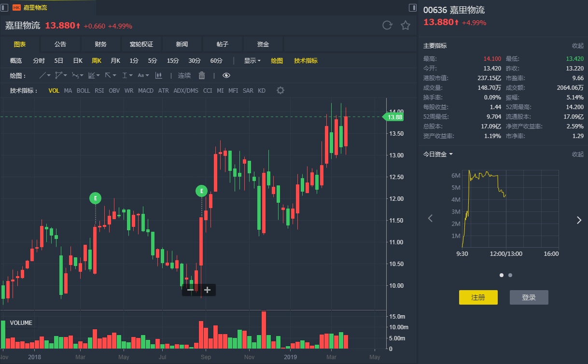Refresh the stock quote with the circular arrow
This screenshot has height=364, width=588.
click(387, 26)
